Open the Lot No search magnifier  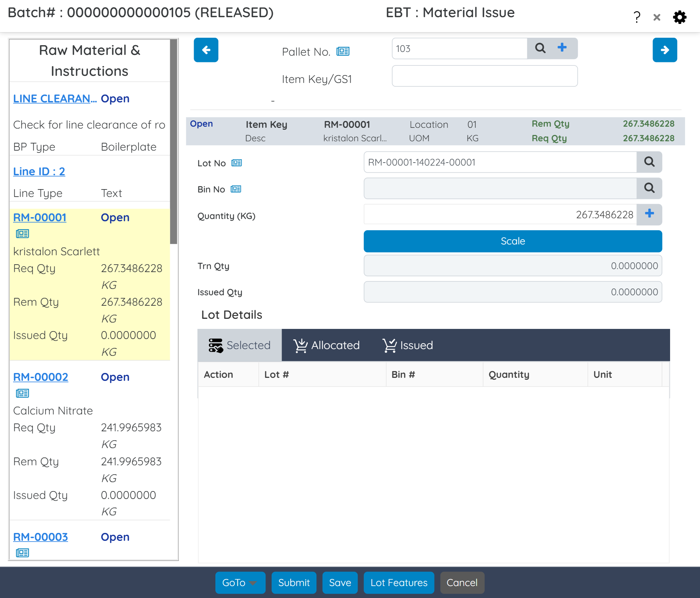649,162
